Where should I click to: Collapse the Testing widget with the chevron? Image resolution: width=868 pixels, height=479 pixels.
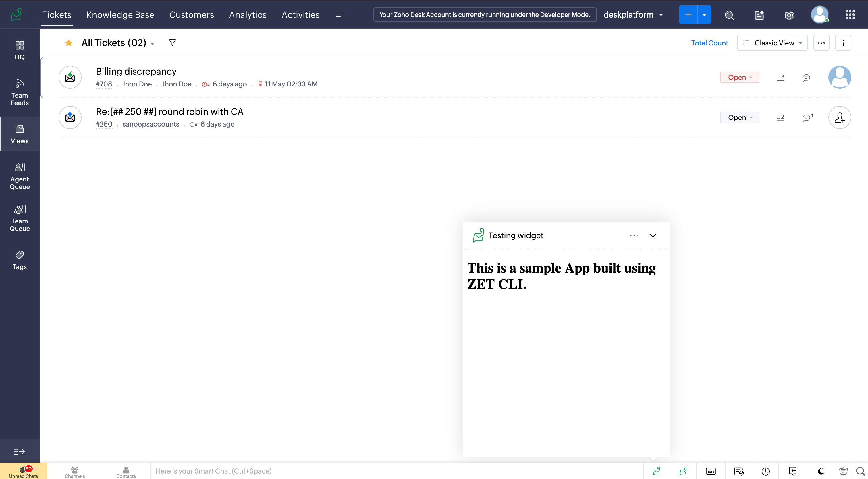pos(653,235)
